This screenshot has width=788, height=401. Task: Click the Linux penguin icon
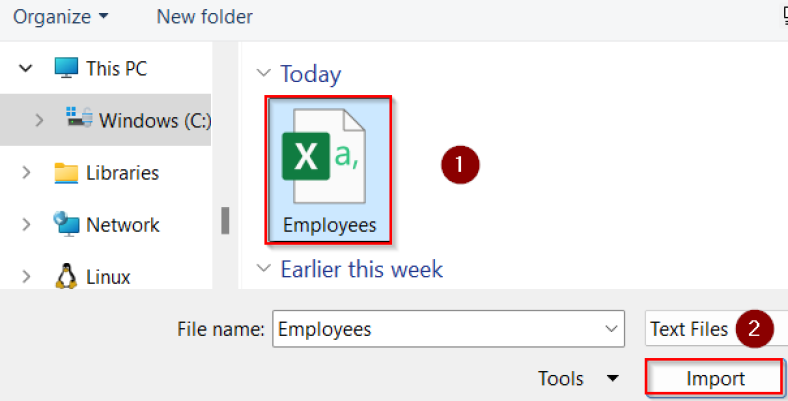pos(66,276)
